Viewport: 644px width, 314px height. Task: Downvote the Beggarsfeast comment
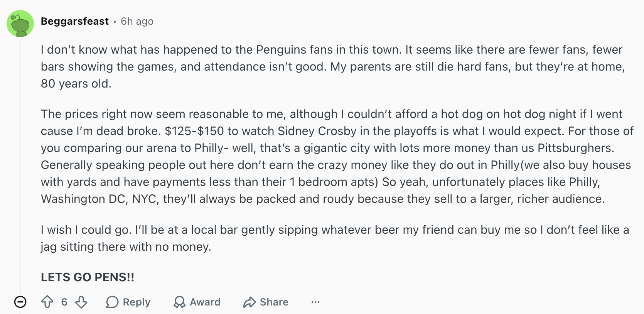click(81, 302)
